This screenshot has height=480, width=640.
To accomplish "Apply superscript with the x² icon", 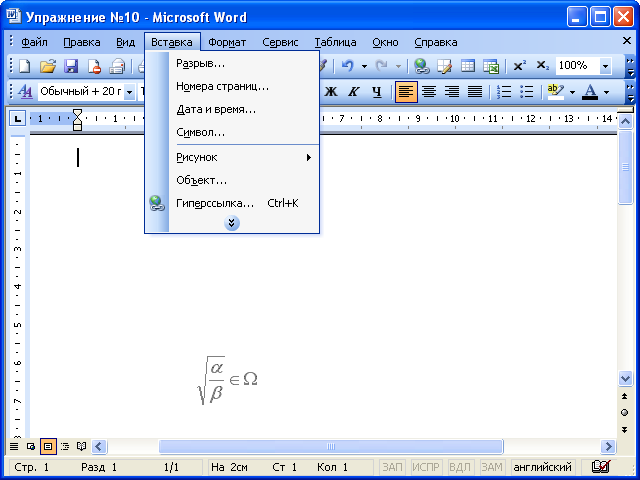I will [x=519, y=65].
